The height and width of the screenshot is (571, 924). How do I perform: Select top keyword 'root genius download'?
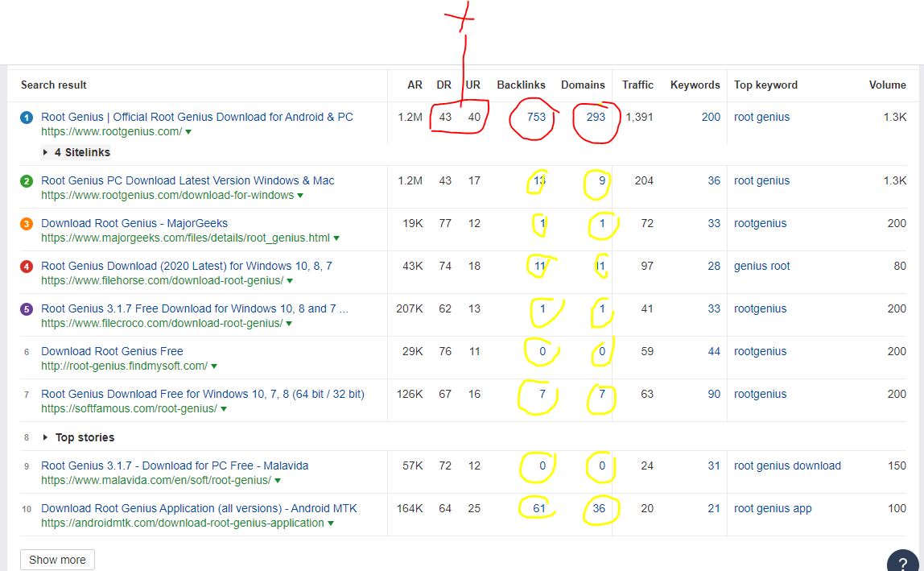(787, 465)
